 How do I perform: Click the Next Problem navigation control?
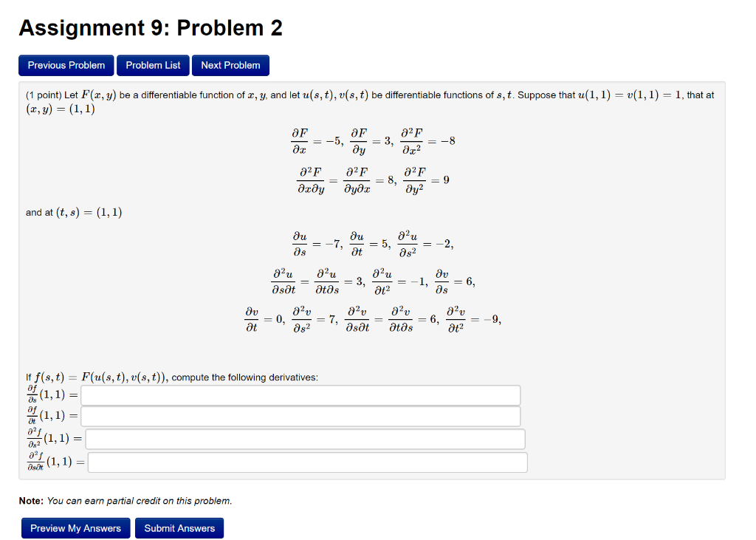230,65
